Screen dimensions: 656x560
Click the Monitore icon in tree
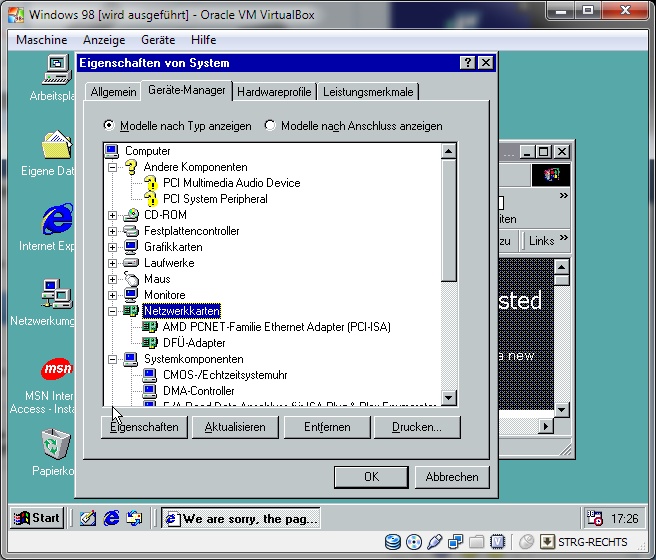tap(131, 295)
